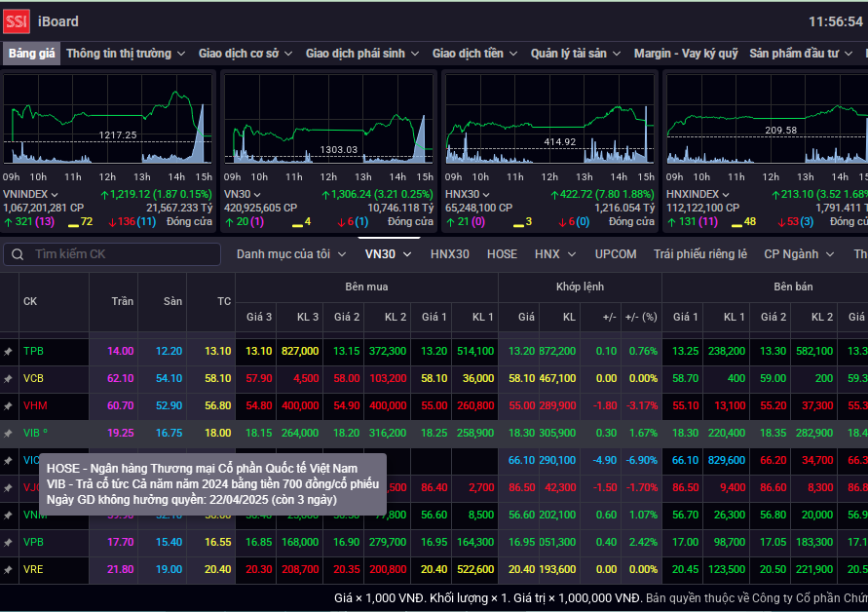Pin the VPB stock row

pyautogui.click(x=9, y=542)
